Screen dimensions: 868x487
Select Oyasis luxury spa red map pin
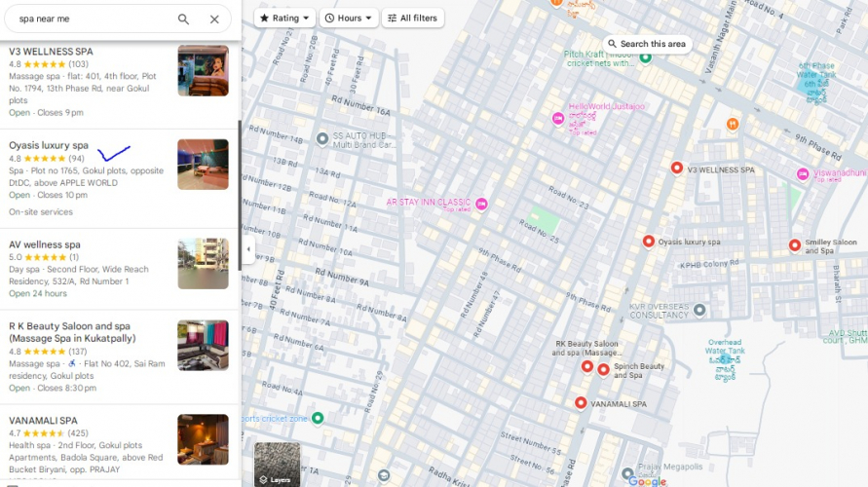tap(648, 242)
